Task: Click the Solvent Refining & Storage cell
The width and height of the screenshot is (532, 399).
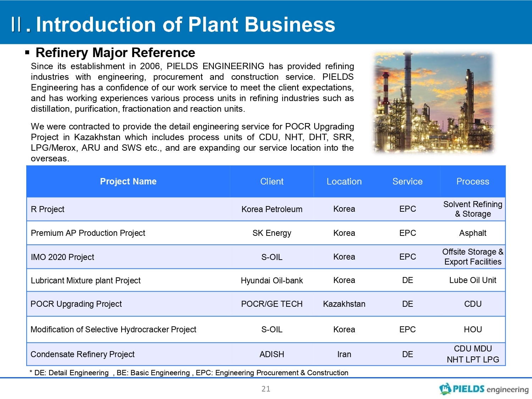Action: point(473,209)
